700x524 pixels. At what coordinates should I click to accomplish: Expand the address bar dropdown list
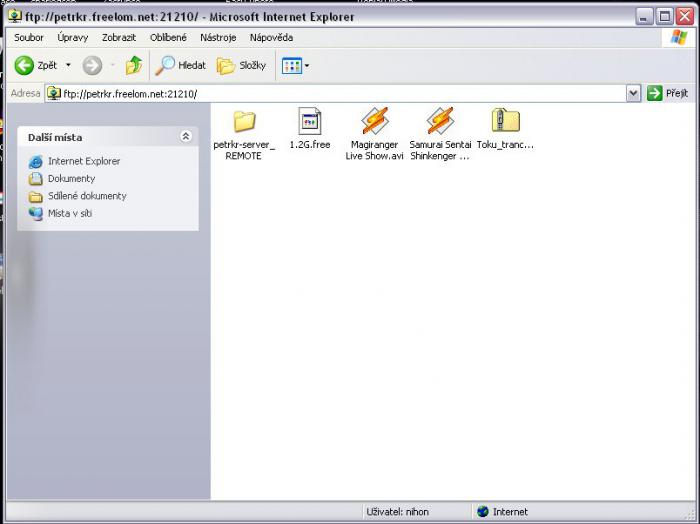pyautogui.click(x=633, y=94)
